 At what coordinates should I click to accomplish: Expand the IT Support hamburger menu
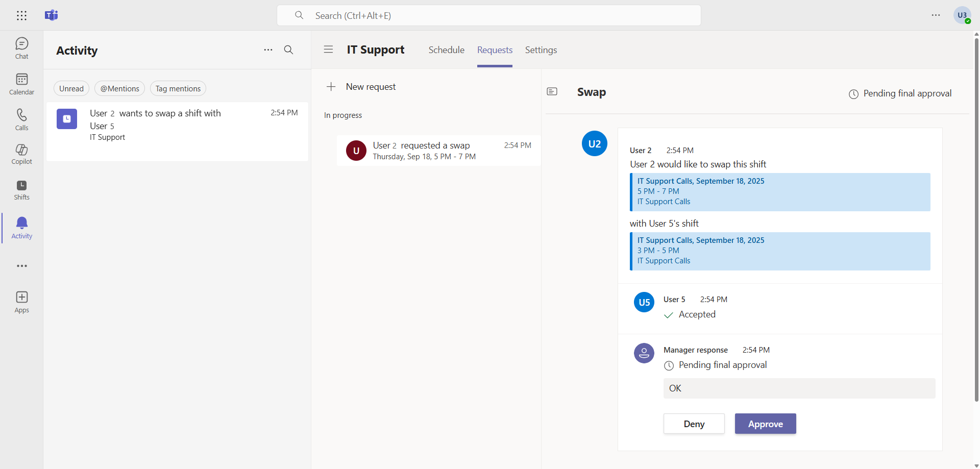click(328, 50)
